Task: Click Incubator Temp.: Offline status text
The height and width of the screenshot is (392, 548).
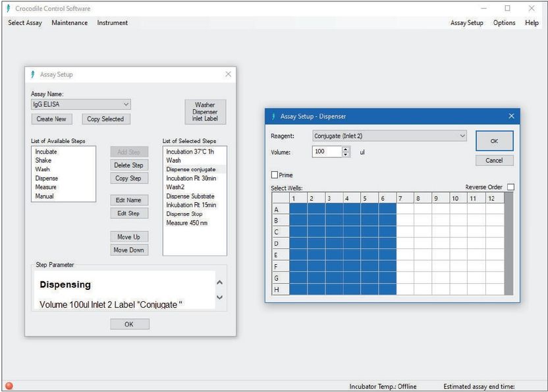Action: 383,386
